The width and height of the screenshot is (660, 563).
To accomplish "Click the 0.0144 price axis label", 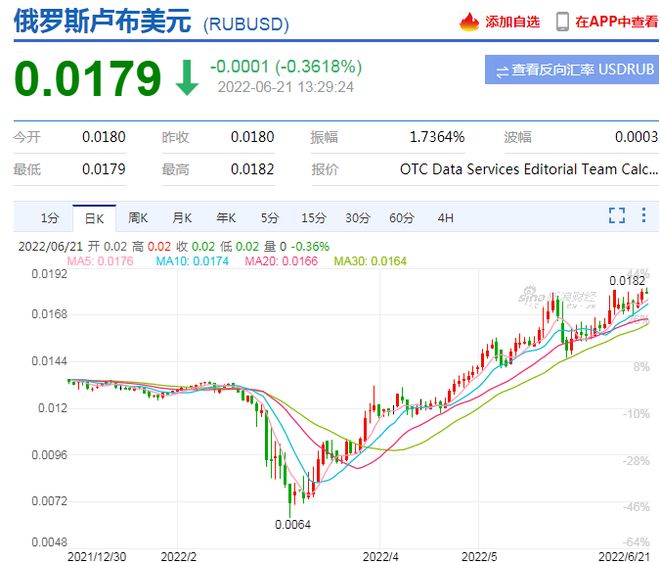I will coord(49,361).
